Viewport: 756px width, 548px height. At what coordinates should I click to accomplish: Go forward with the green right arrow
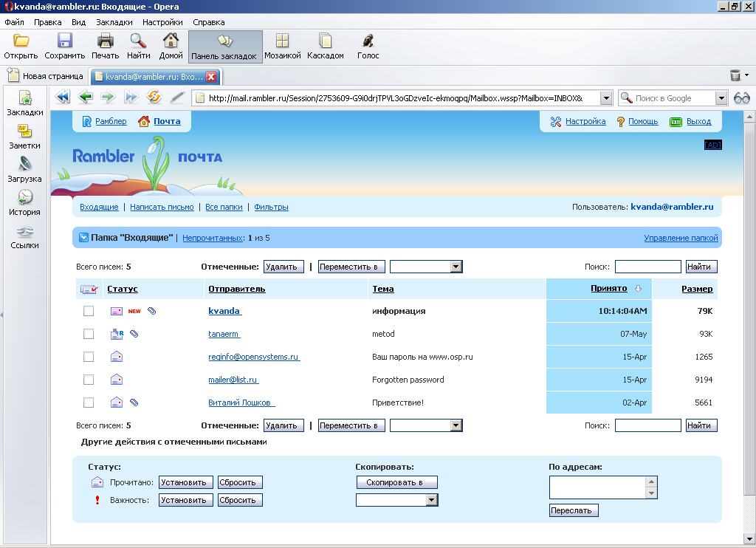point(108,97)
